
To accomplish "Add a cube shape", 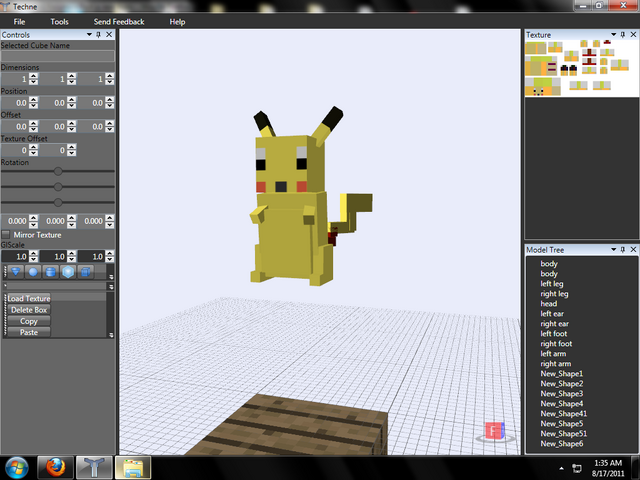I will click(85, 272).
